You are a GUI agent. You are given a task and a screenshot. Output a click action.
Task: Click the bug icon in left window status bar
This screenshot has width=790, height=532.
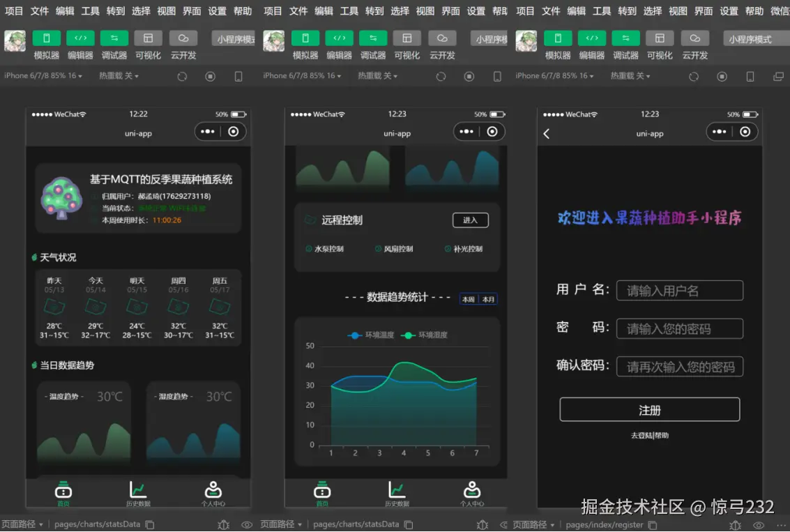(x=224, y=524)
